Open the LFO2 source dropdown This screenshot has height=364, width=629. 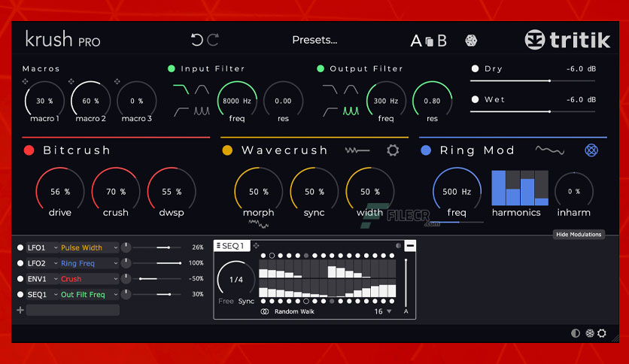[x=43, y=263]
